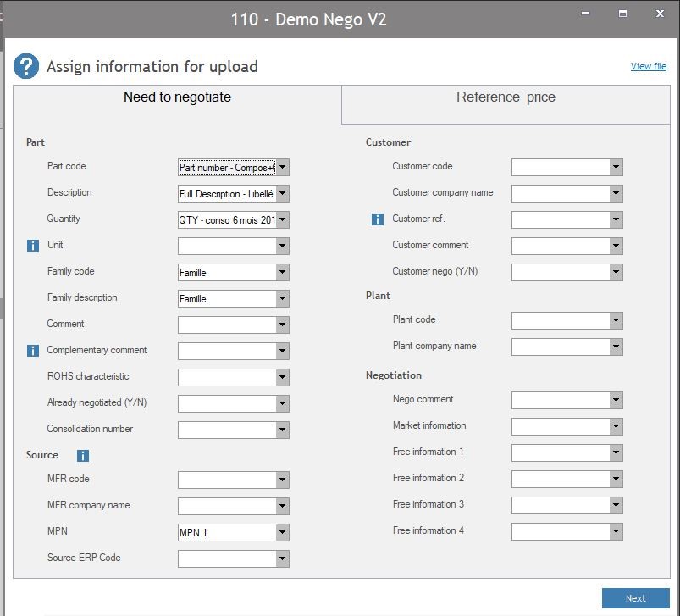Screen dimensions: 680x616
Task: Click the info icon beside Customer ref.
Action: tap(378, 219)
